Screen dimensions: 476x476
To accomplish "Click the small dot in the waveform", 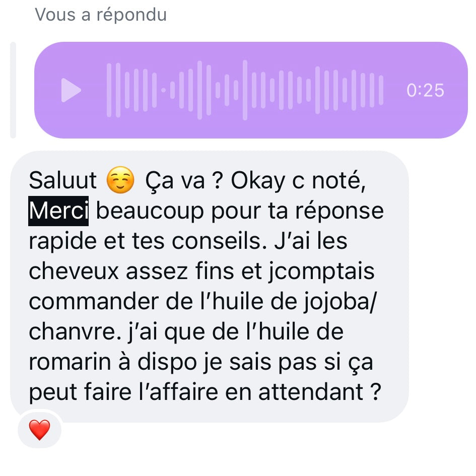I will click(x=163, y=90).
